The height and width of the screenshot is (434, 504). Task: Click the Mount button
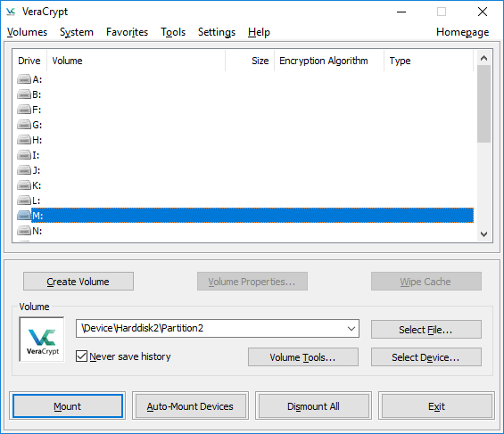[x=68, y=406]
